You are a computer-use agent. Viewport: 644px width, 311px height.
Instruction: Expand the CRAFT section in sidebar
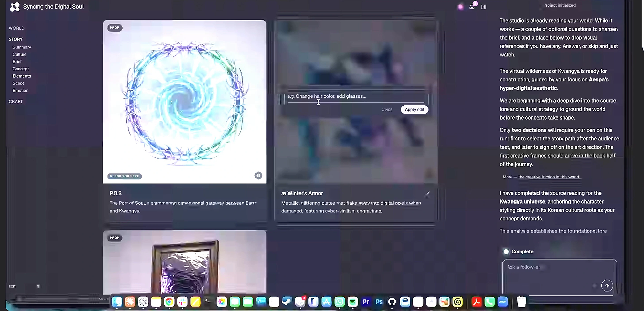click(16, 102)
